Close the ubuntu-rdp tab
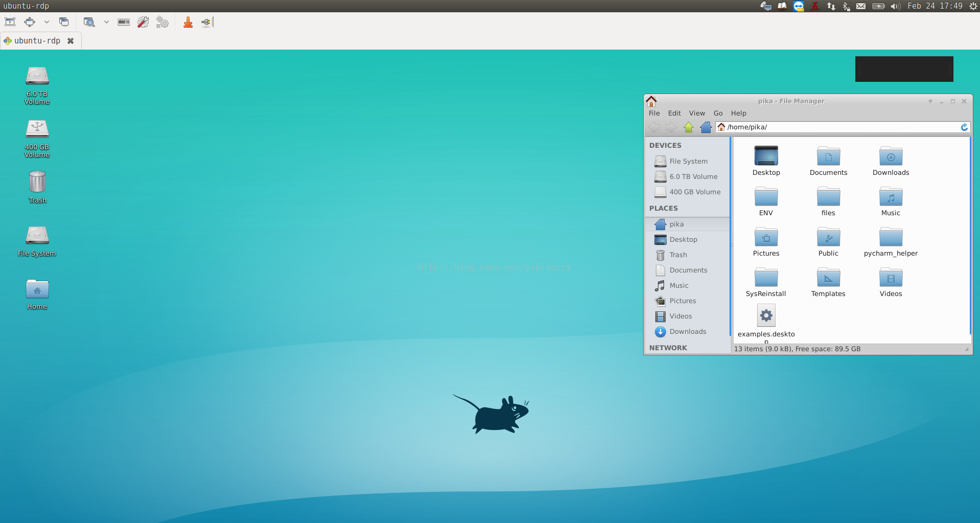The height and width of the screenshot is (523, 980). [71, 41]
